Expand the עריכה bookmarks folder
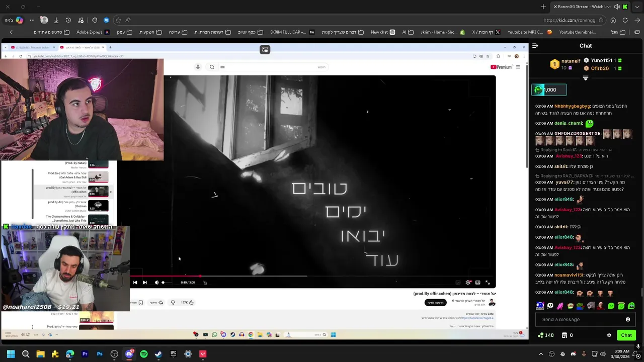 pos(178,32)
